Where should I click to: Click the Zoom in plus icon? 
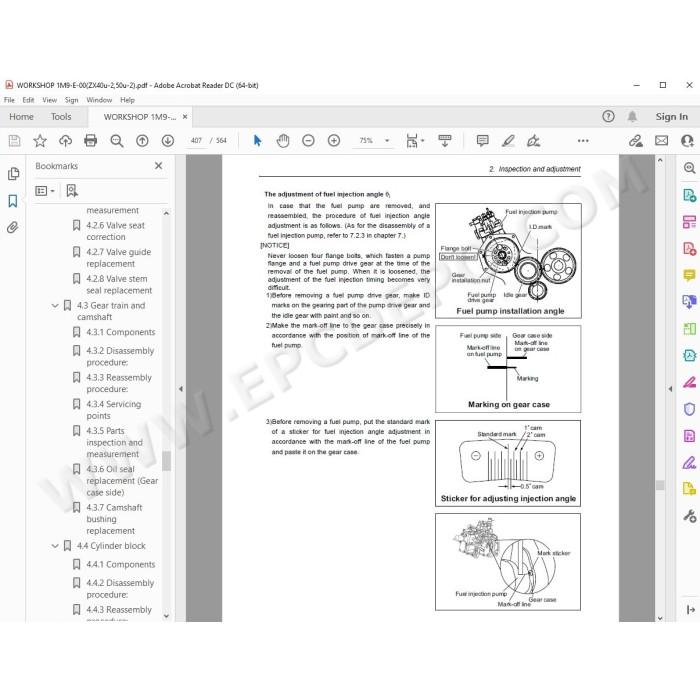point(334,141)
